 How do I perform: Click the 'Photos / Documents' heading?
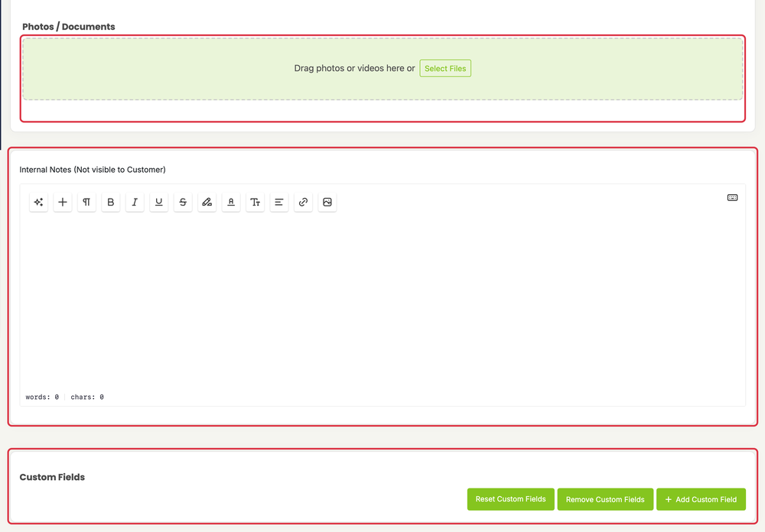click(69, 27)
